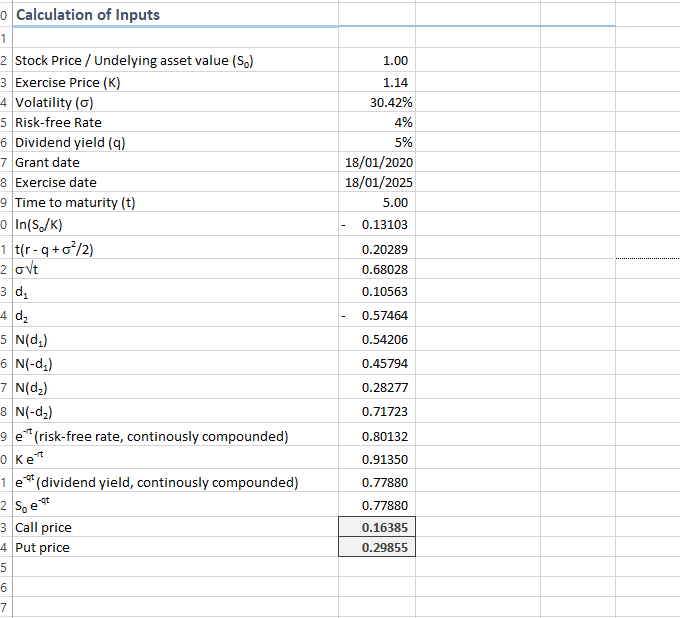The height and width of the screenshot is (618, 680).
Task: Click the N(-d₂) label cell
Action: click(x=176, y=411)
